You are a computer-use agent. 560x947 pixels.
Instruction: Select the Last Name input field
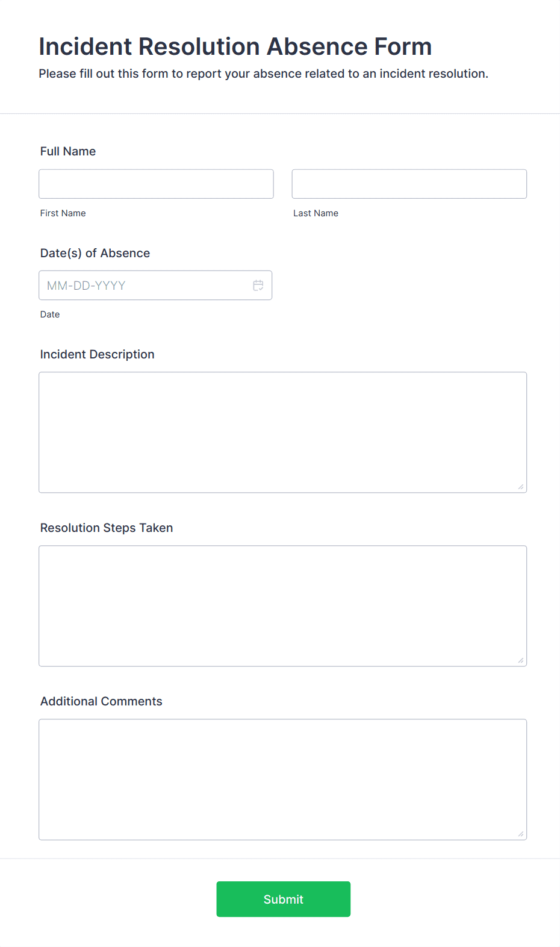[409, 184]
